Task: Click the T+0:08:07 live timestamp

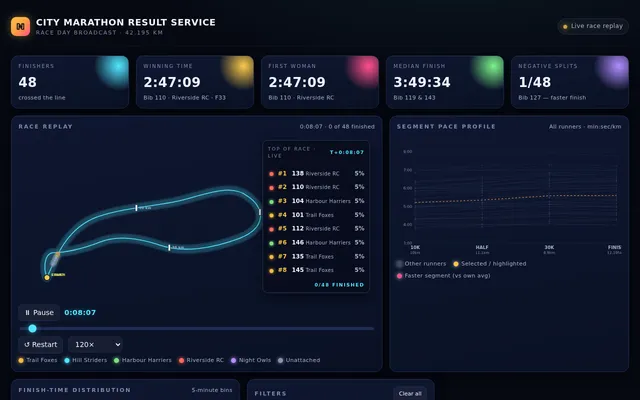Action: (x=347, y=152)
